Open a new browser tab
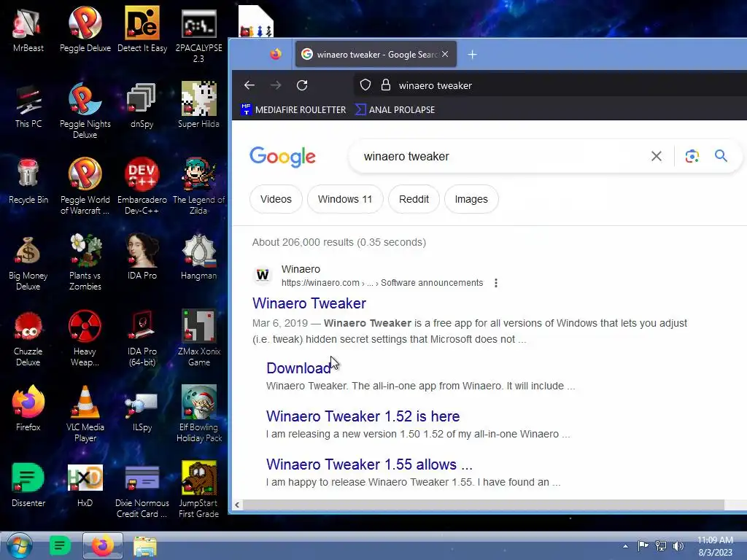The width and height of the screenshot is (747, 560). tap(472, 54)
